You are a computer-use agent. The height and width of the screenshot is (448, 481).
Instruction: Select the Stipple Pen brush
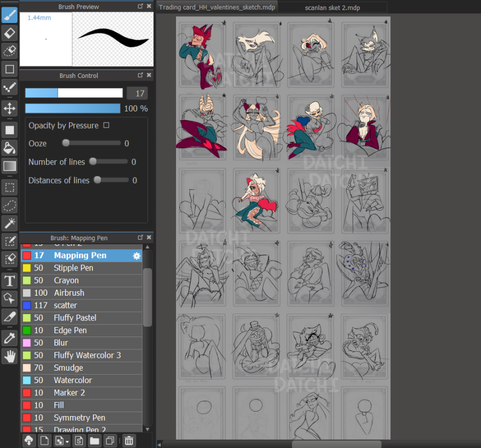pyautogui.click(x=81, y=268)
